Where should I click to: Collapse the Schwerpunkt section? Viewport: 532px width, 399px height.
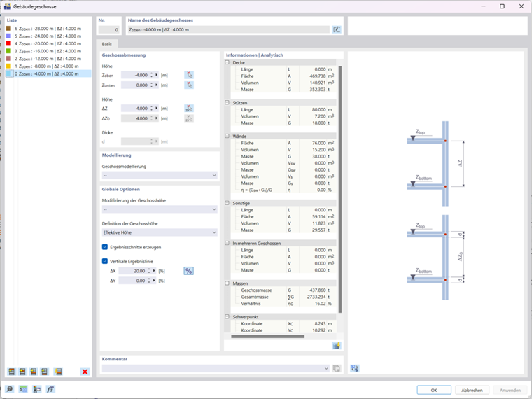coord(227,316)
